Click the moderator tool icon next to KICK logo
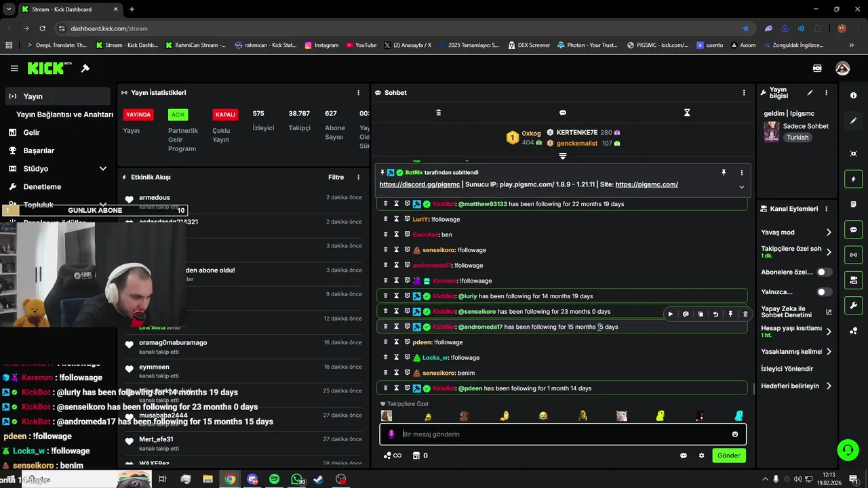Viewport: 868px width, 488px height. tap(85, 68)
